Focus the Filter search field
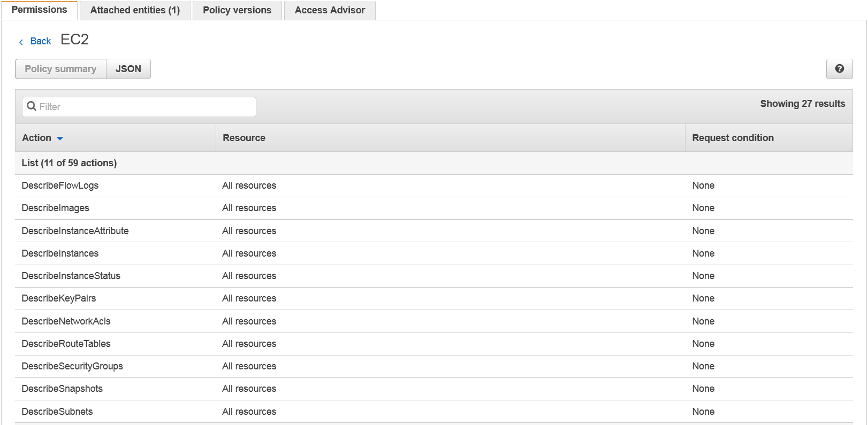The image size is (868, 425). tap(144, 107)
